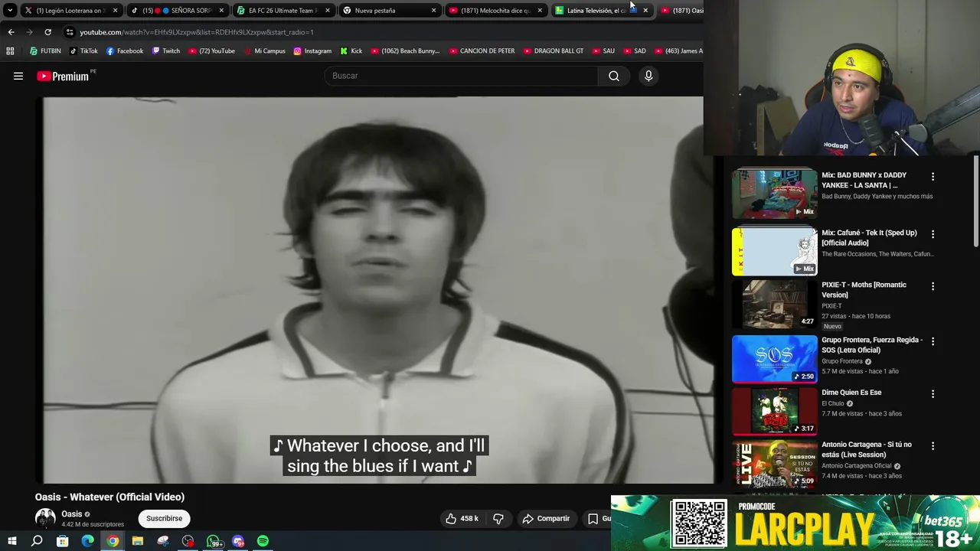The width and height of the screenshot is (980, 551).
Task: Open the TikTok bookmark
Action: [83, 51]
